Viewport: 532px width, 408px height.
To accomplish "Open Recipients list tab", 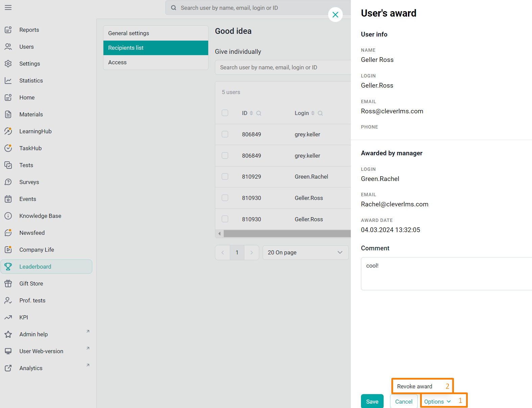I will [156, 48].
